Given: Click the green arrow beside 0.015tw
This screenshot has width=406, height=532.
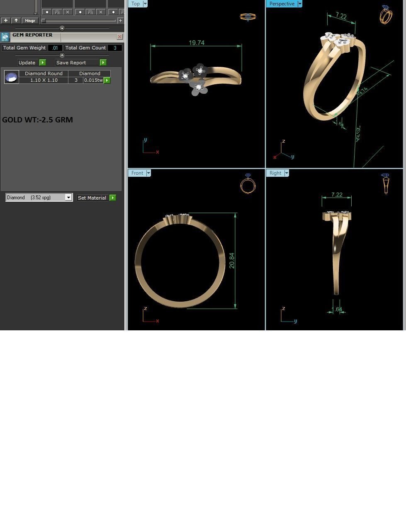Looking at the screenshot, I should click(x=107, y=80).
